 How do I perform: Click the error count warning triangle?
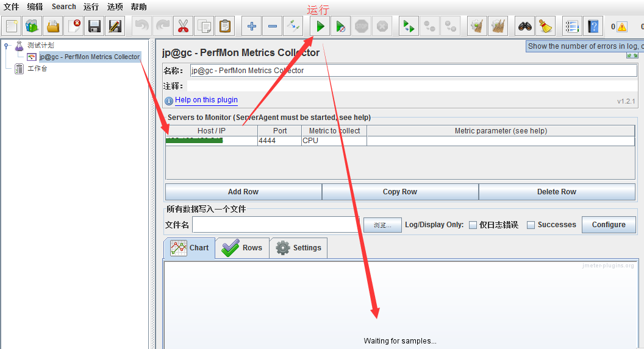point(622,27)
